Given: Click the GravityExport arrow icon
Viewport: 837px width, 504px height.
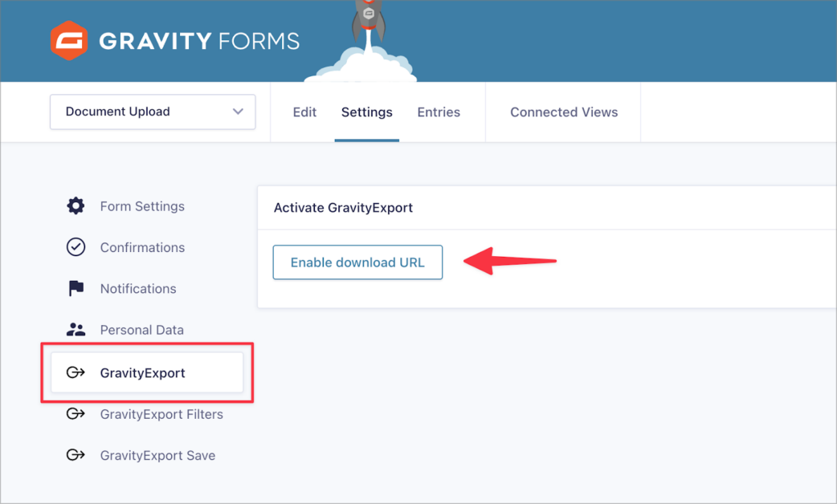Looking at the screenshot, I should coord(75,372).
